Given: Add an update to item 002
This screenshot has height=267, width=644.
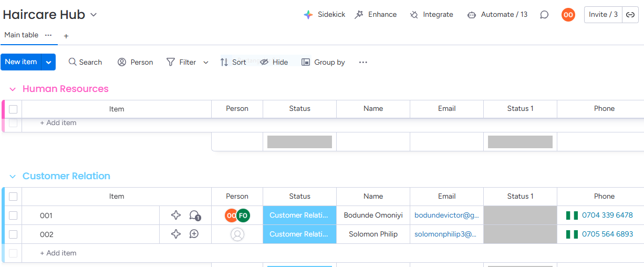Looking at the screenshot, I should (x=194, y=234).
